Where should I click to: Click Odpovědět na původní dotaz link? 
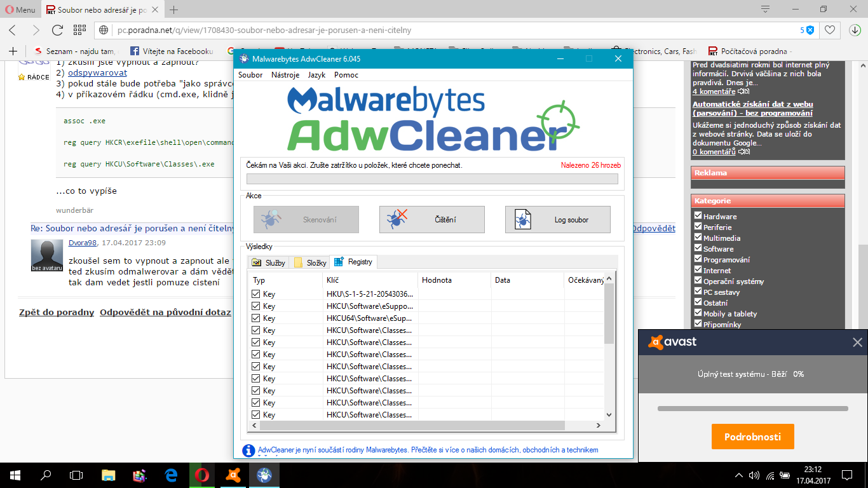165,312
